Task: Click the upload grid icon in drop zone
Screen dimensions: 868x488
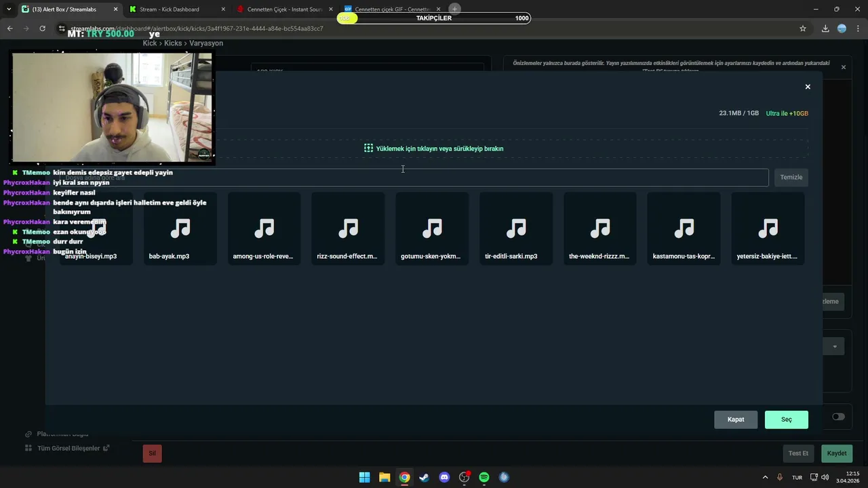Action: point(368,148)
